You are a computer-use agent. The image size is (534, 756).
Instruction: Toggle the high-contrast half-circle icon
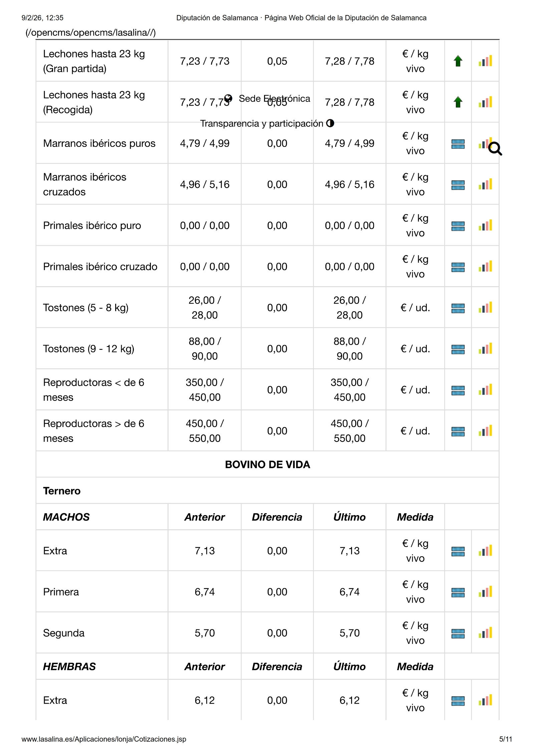pyautogui.click(x=330, y=123)
